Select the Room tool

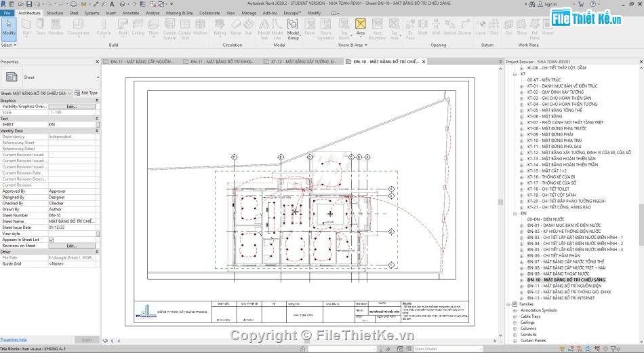[310, 27]
